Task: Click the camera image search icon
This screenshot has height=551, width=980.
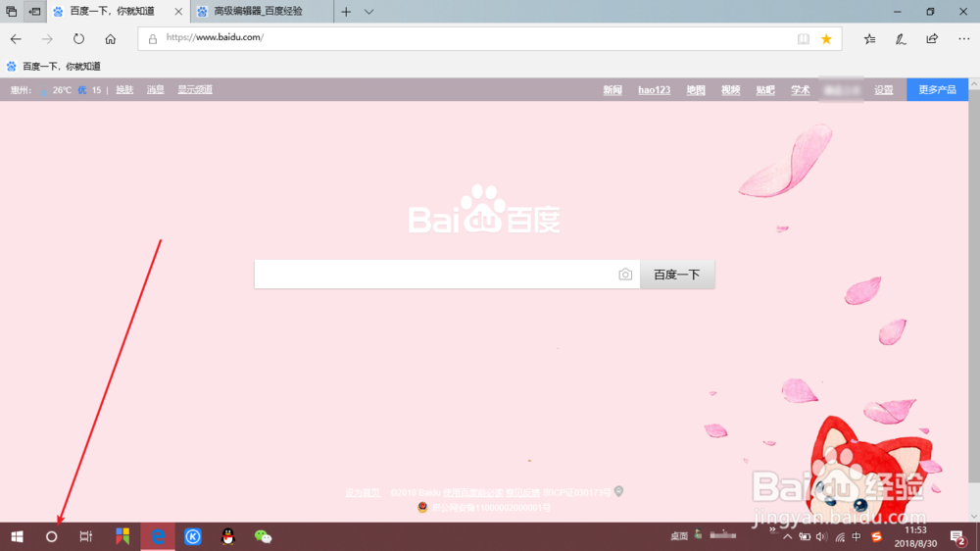Action: 625,275
